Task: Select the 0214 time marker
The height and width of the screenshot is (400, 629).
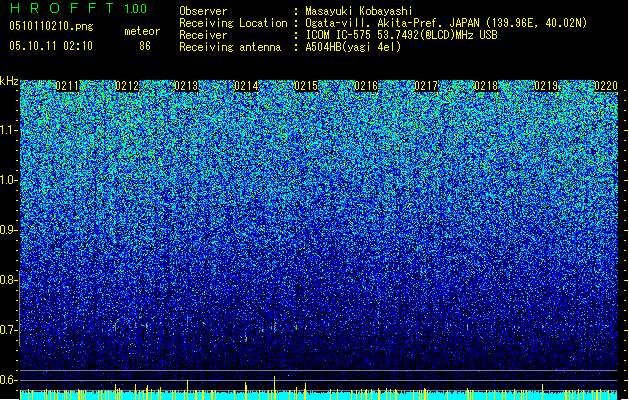Action: pos(246,86)
